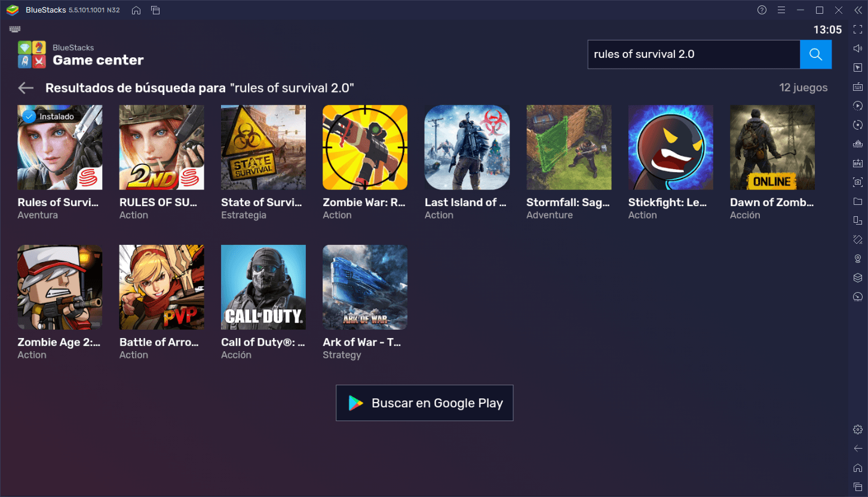Screen dimensions: 868x497
Task: Open multi-instance manager layers icon
Action: [858, 278]
